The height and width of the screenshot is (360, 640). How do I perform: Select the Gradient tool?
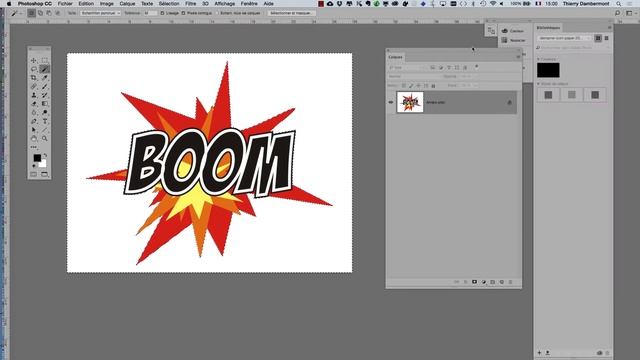44,104
